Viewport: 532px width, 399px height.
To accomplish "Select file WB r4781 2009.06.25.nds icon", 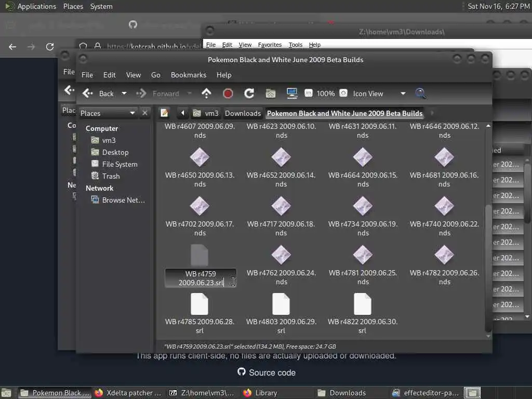I will click(363, 255).
